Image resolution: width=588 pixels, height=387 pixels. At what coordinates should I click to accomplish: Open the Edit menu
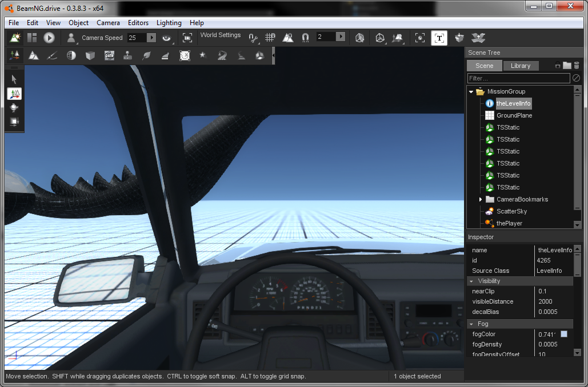coord(33,23)
